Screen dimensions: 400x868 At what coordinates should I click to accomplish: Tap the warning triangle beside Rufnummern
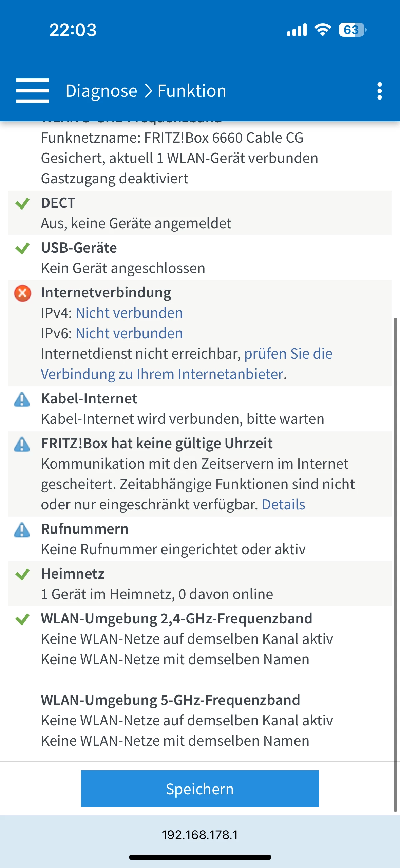[22, 530]
